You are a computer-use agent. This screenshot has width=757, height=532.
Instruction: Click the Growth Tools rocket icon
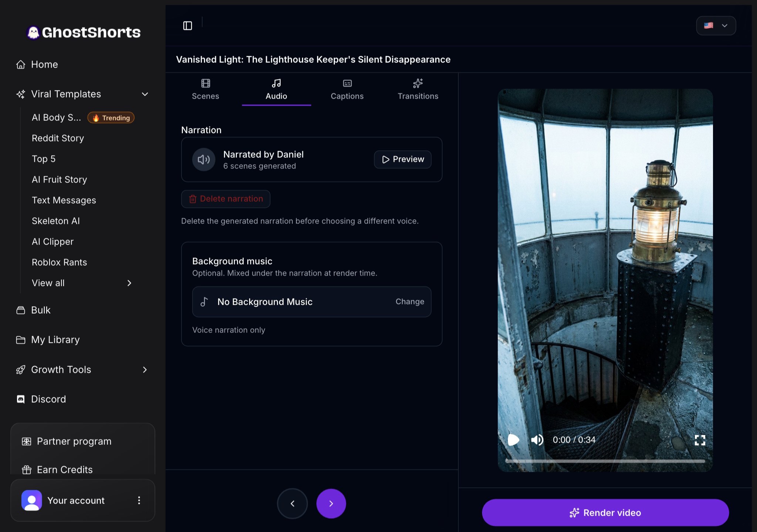[21, 369]
